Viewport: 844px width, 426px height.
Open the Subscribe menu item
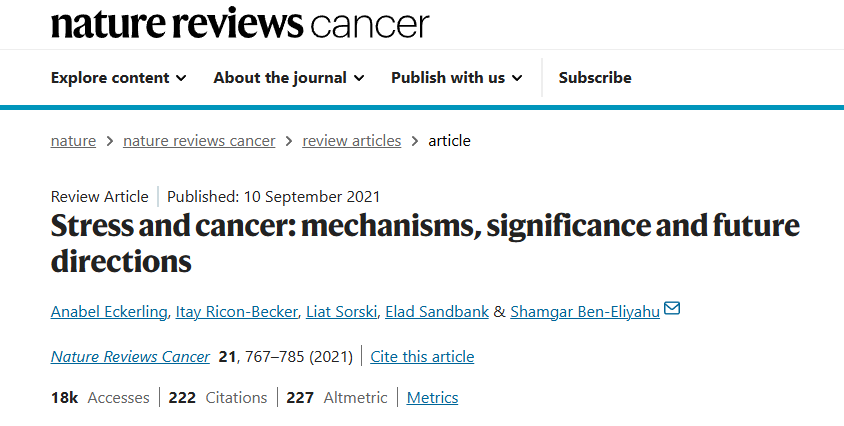click(595, 78)
